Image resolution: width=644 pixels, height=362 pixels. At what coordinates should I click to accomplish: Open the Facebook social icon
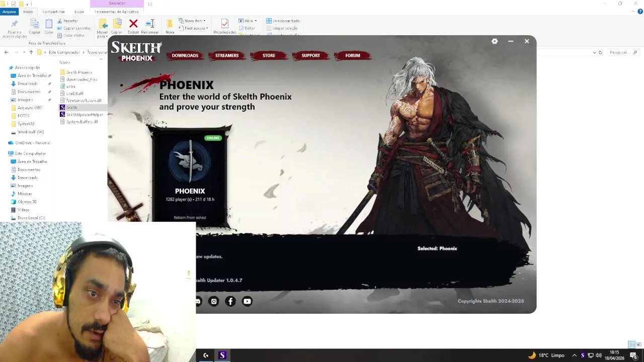pos(230,301)
